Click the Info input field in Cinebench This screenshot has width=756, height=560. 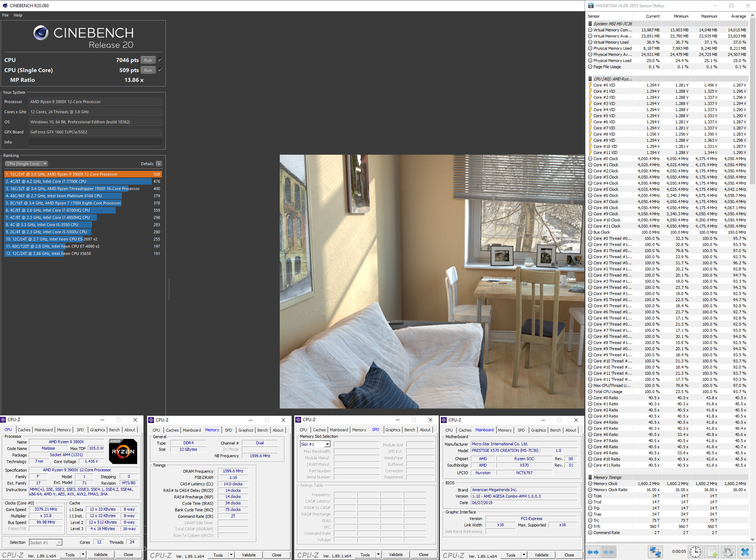tap(95, 142)
